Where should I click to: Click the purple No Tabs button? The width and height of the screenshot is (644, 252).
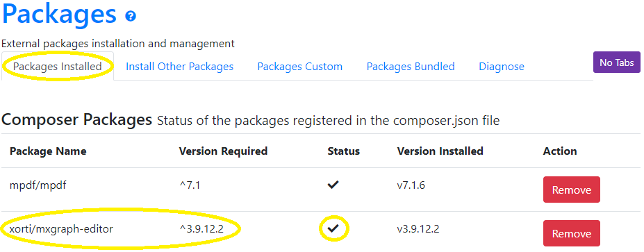[x=616, y=62]
